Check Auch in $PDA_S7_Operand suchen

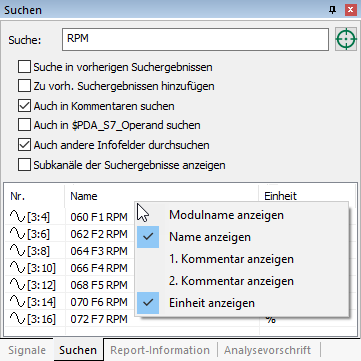[24, 125]
